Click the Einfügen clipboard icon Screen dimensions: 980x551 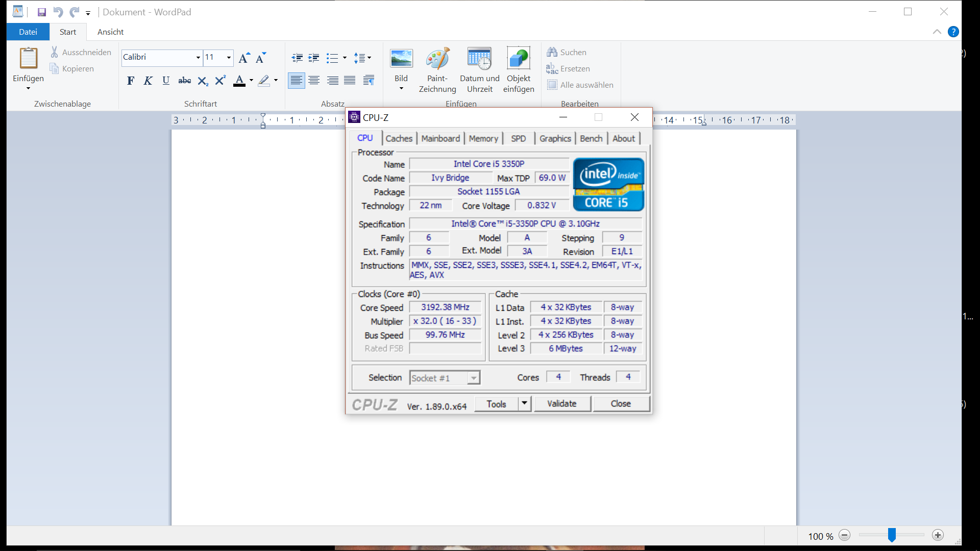(x=28, y=59)
